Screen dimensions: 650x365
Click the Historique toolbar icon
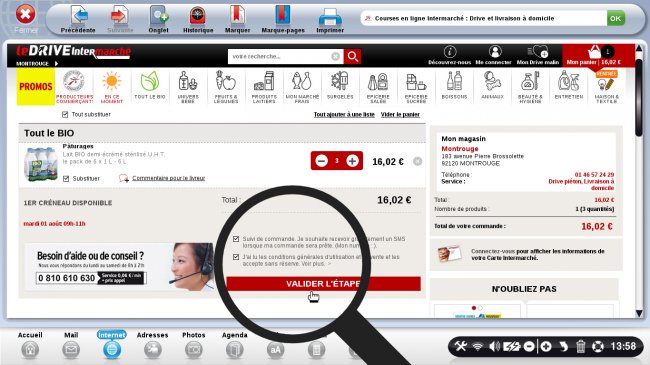click(x=198, y=16)
